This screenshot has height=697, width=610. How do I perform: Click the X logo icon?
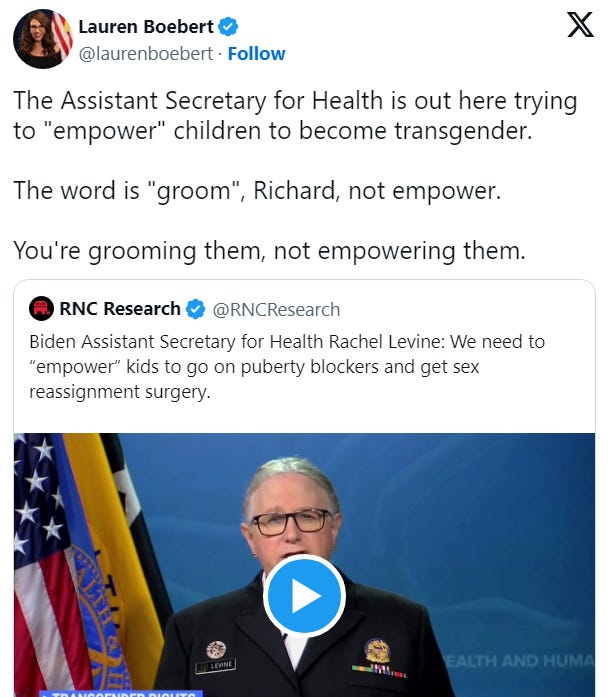coord(580,25)
